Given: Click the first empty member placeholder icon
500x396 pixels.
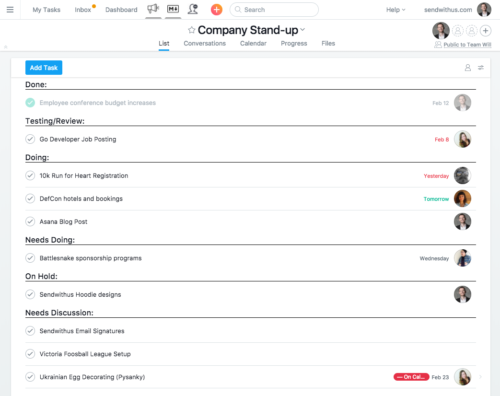Looking at the screenshot, I should click(458, 31).
